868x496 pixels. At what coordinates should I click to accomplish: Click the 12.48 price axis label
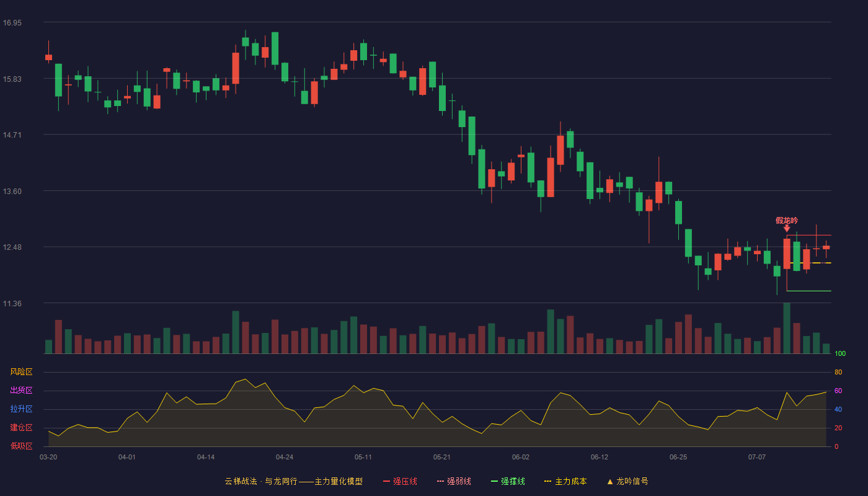pyautogui.click(x=12, y=247)
